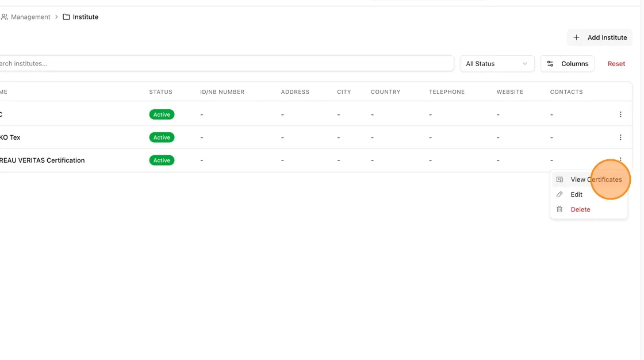Screen dimensions: 644x360
Task: Click the sliders icon in Columns button
Action: [550, 64]
